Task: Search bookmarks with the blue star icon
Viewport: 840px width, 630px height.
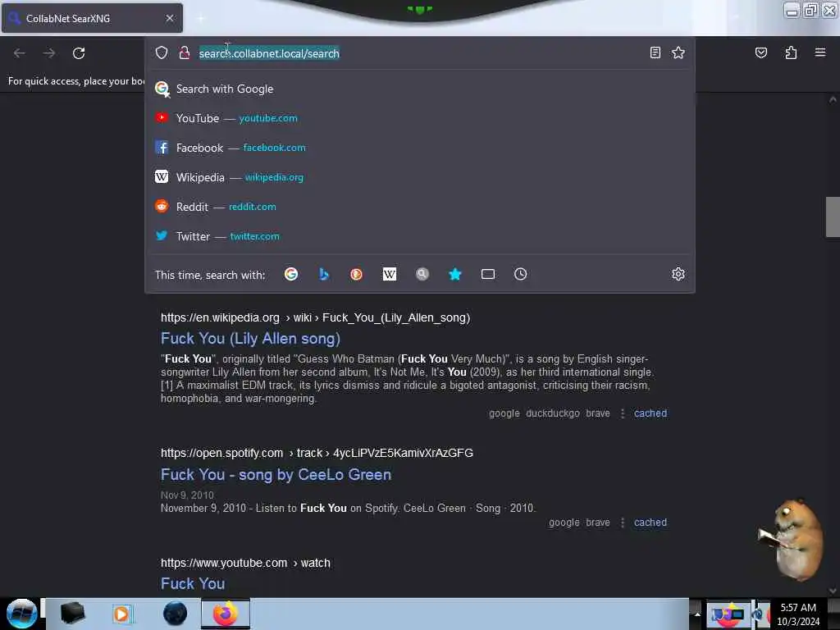Action: pyautogui.click(x=454, y=274)
